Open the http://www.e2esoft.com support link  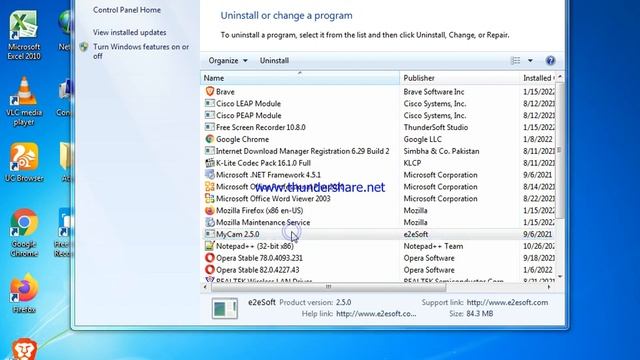point(507,302)
